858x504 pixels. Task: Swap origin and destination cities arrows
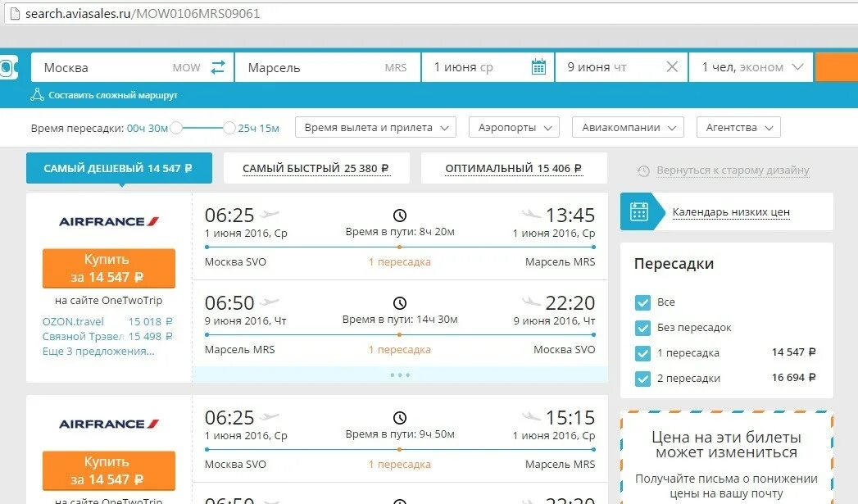218,67
